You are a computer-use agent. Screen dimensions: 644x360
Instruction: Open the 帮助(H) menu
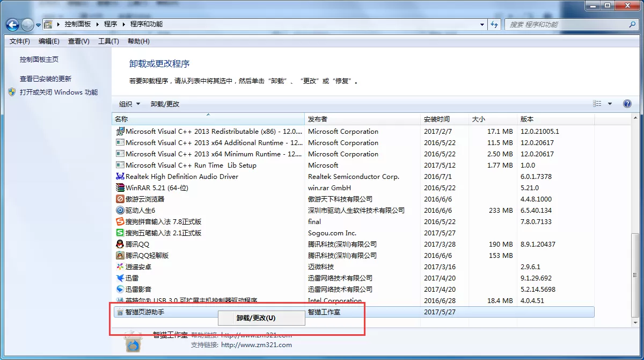[138, 41]
